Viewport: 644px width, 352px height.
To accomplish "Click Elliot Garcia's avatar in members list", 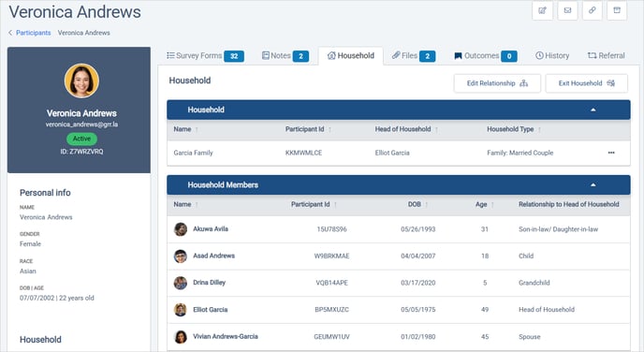I will [181, 310].
